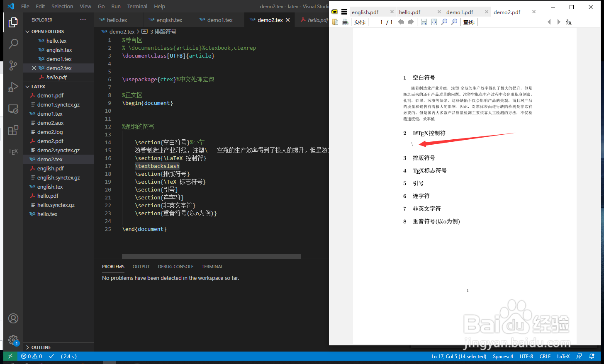The width and height of the screenshot is (604, 364).
Task: Close the hello.pdf tab in PDF viewer
Action: tap(439, 12)
